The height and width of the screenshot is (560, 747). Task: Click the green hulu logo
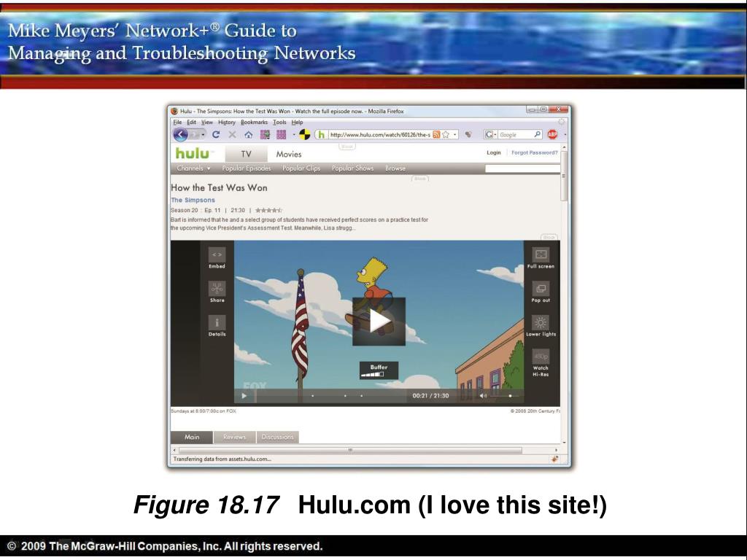pyautogui.click(x=193, y=153)
